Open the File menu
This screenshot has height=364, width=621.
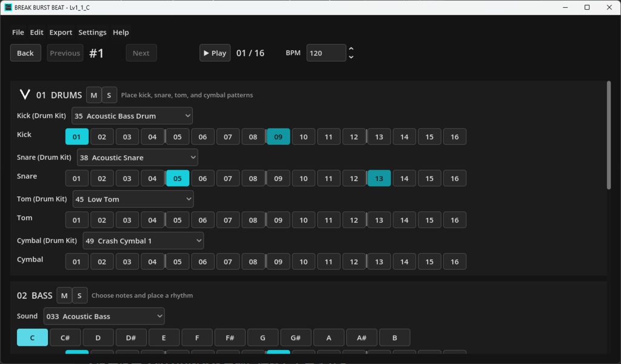(x=18, y=33)
